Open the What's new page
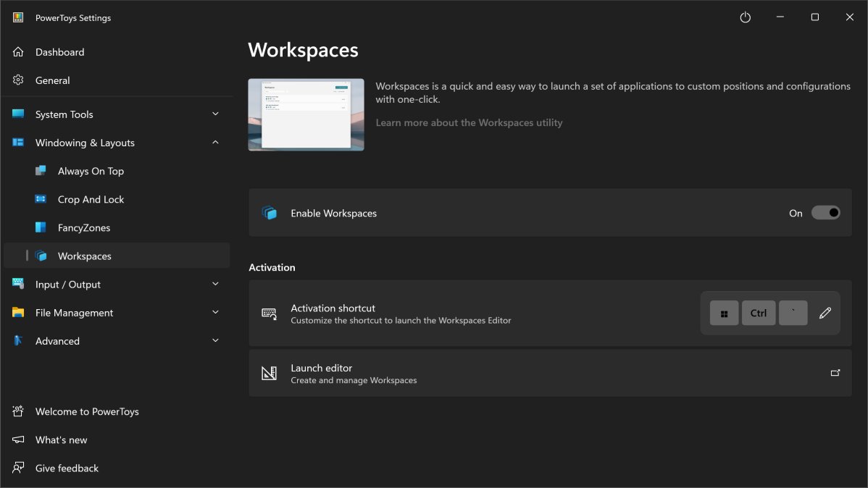The width and height of the screenshot is (868, 488). 61,439
